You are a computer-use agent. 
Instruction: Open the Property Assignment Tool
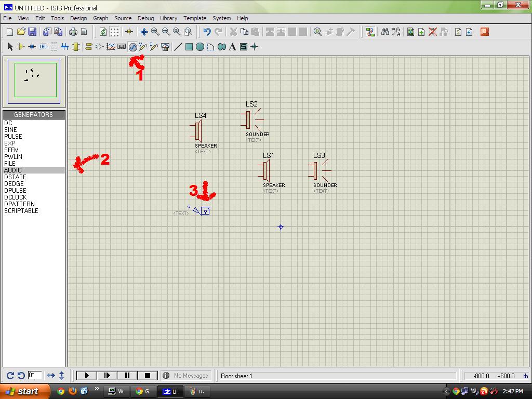coord(396,32)
